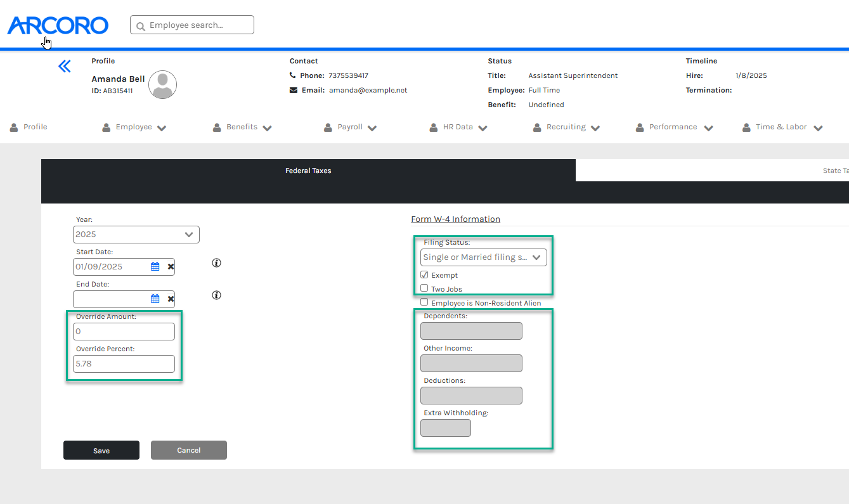Image resolution: width=849 pixels, height=504 pixels.
Task: Click the Dependents field
Action: point(471,331)
